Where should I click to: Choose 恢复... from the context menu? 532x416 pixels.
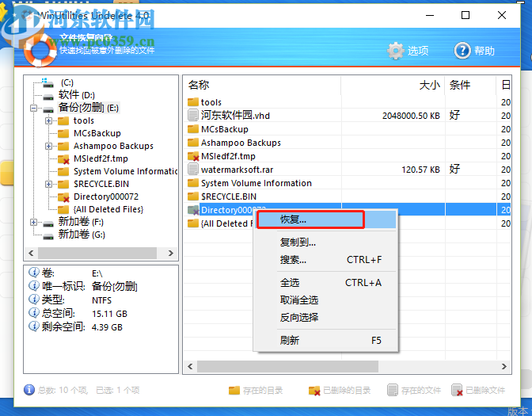325,219
